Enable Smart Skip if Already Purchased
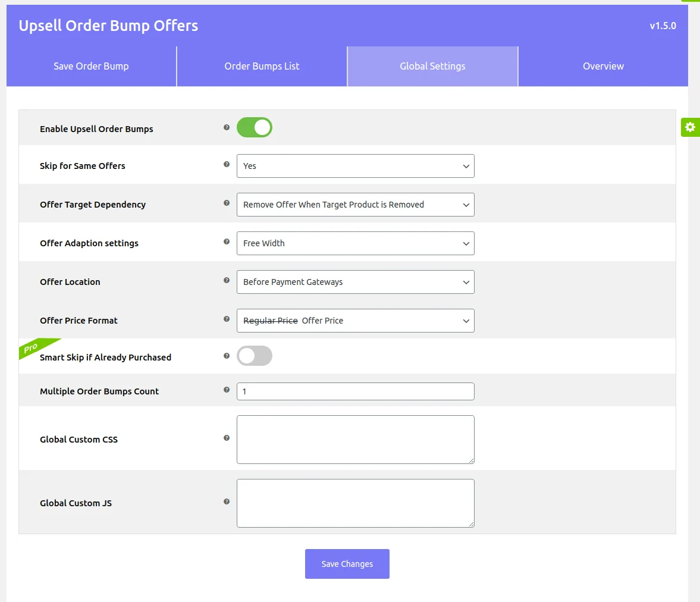The width and height of the screenshot is (700, 602). [x=254, y=355]
